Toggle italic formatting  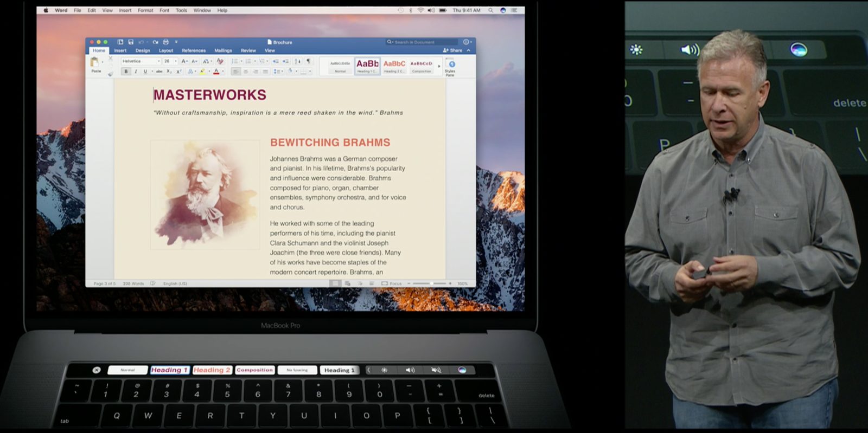click(x=136, y=72)
